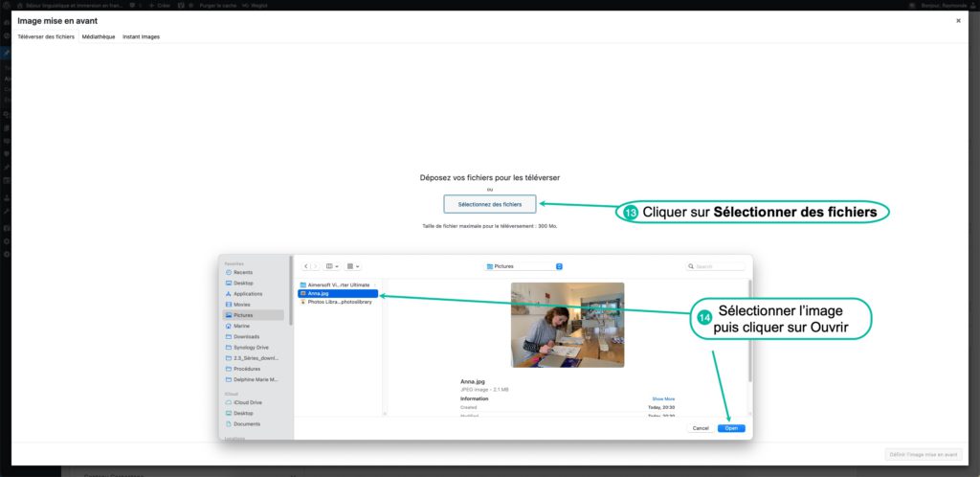980x477 pixels.
Task: Click the back navigation arrow
Action: point(306,266)
